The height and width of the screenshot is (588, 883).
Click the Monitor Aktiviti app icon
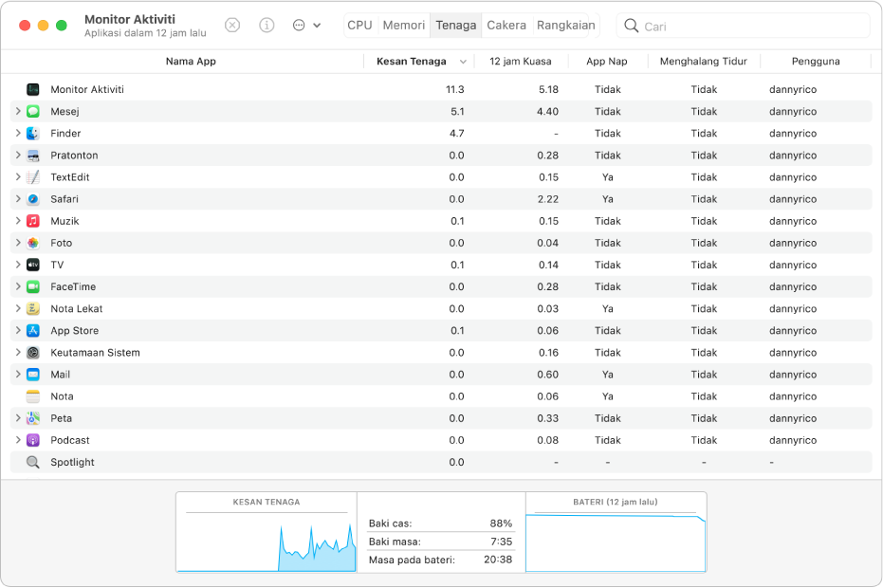click(33, 89)
